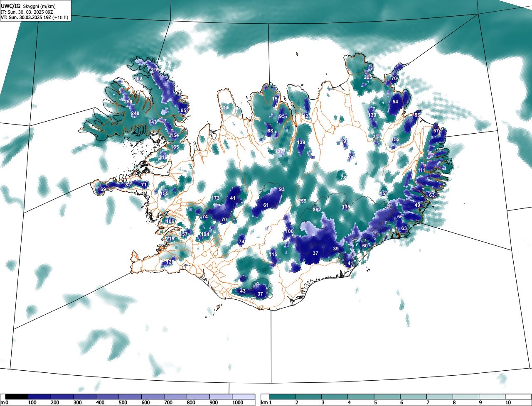This screenshot has width=532, height=406.
Task: Click the 'IT: Sun. 30. 03. 2025 09Z' line
Action: 27,12
